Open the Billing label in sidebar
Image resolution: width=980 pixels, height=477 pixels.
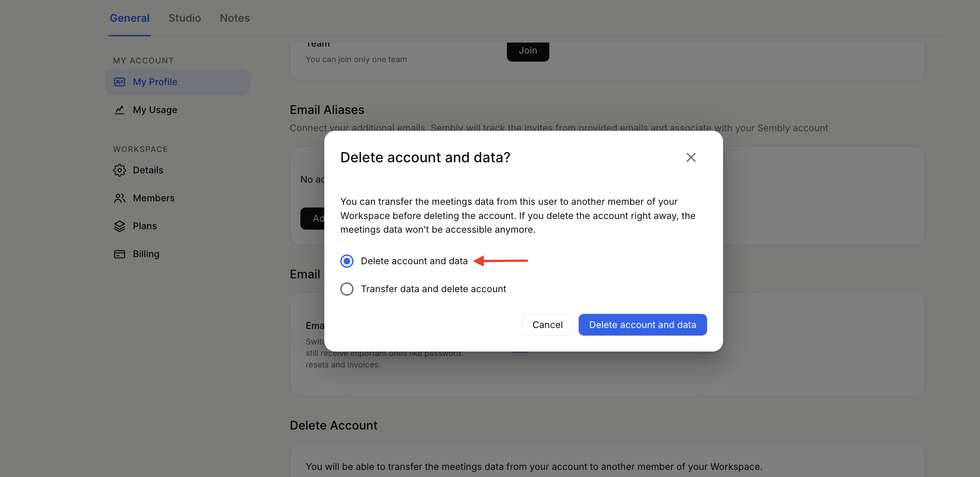(146, 254)
